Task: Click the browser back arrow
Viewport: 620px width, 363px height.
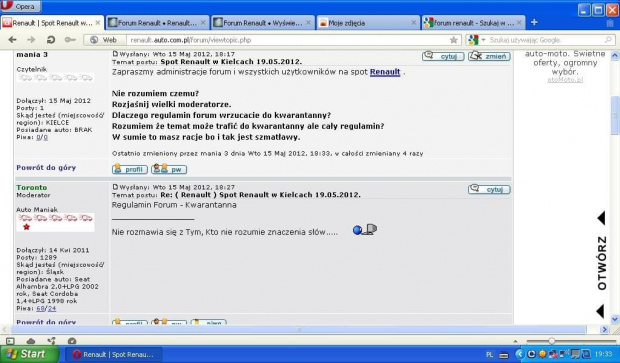Action: (x=12, y=40)
